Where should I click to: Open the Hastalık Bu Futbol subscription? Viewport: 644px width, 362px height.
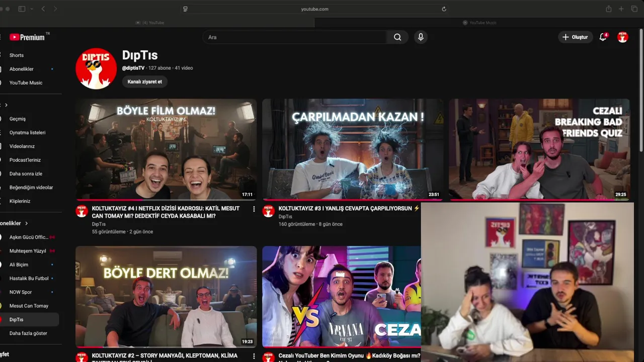29,278
